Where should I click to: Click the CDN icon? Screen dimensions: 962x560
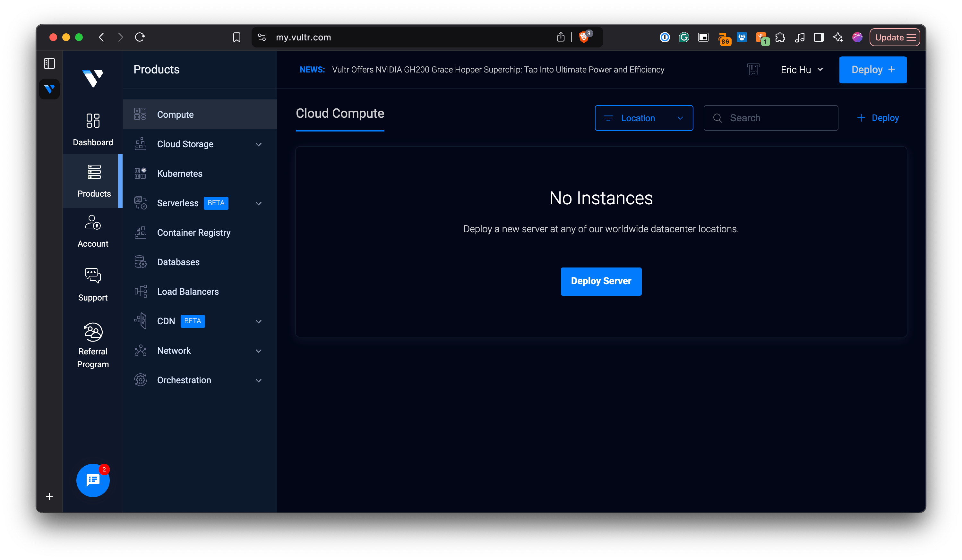(140, 321)
